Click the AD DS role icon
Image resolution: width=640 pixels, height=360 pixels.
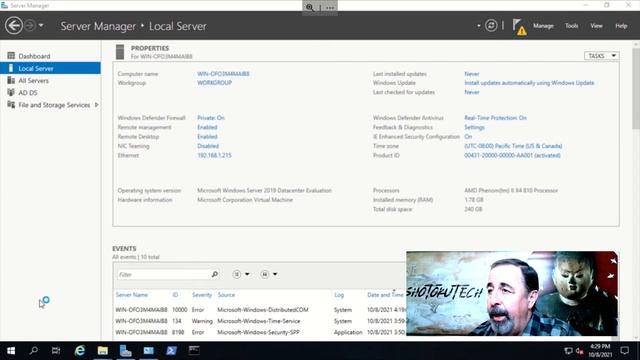11,92
